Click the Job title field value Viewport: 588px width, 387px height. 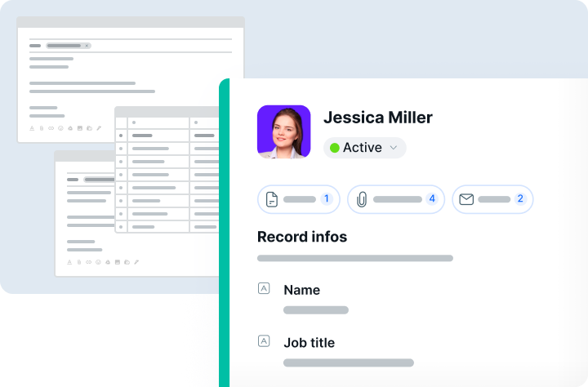348,363
